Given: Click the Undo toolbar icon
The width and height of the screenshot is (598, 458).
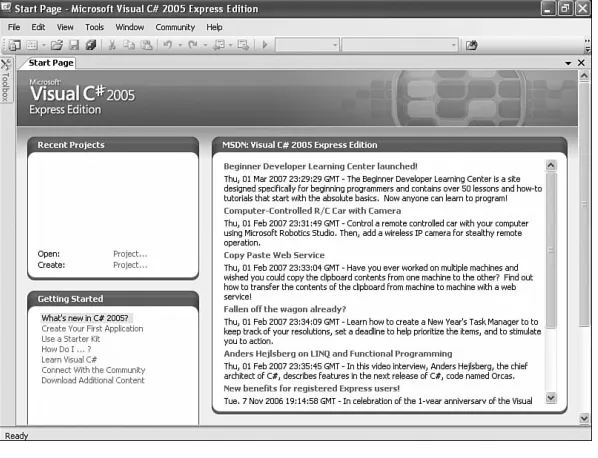Looking at the screenshot, I should [167, 45].
